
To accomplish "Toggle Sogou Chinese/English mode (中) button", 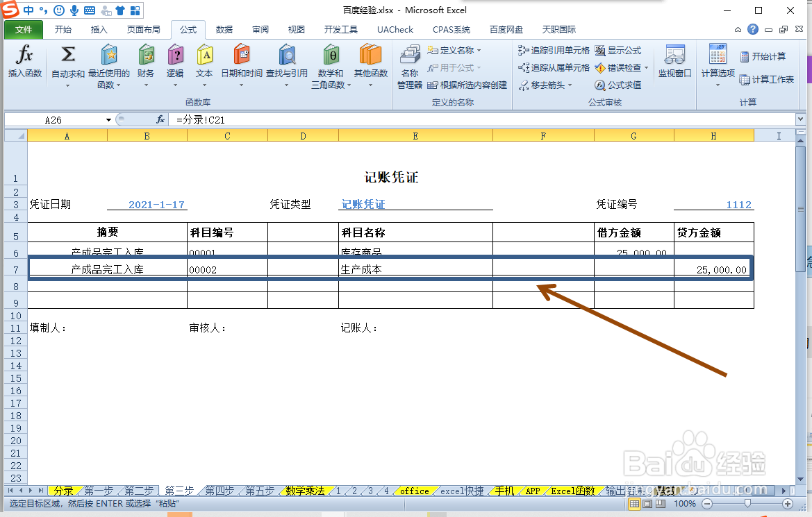I will coord(28,10).
